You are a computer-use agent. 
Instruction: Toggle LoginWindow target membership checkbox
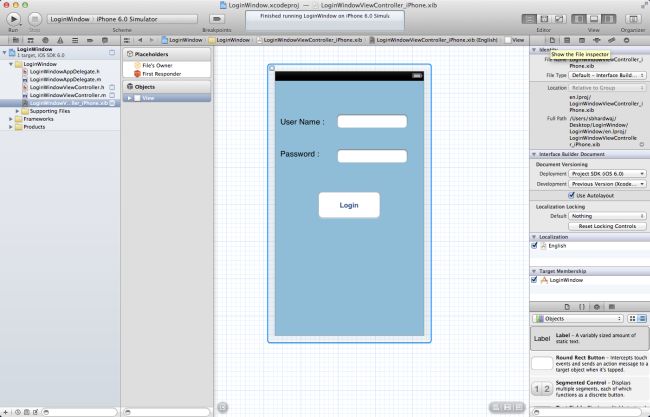point(534,280)
